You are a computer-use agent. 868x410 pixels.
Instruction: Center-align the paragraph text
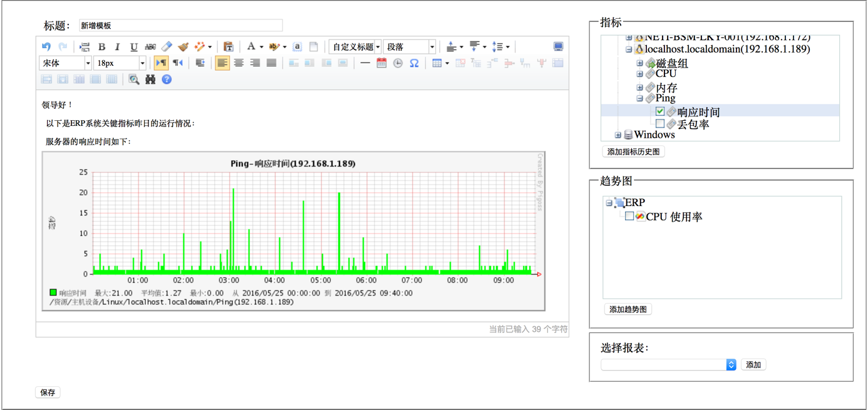coord(239,63)
